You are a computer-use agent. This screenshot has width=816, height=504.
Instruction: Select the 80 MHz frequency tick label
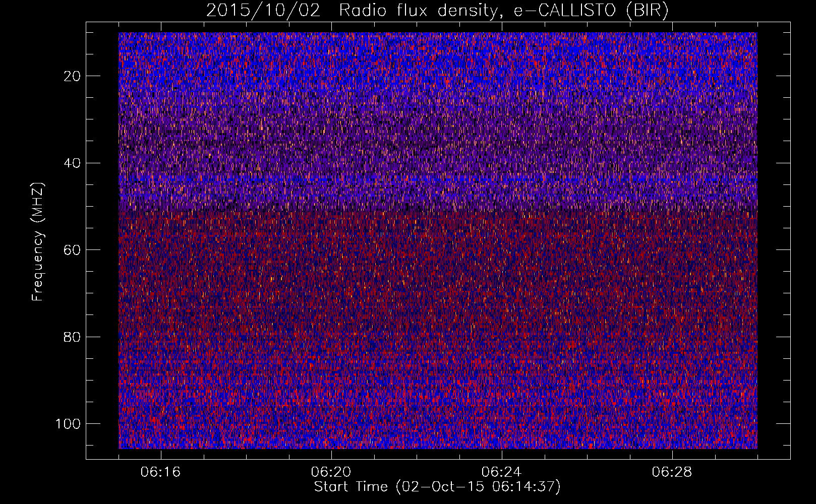tap(72, 337)
